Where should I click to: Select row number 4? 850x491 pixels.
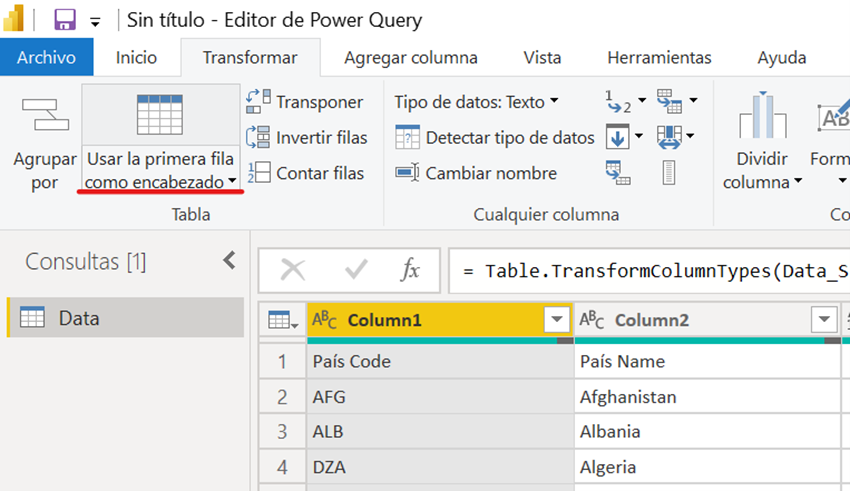[x=282, y=467]
